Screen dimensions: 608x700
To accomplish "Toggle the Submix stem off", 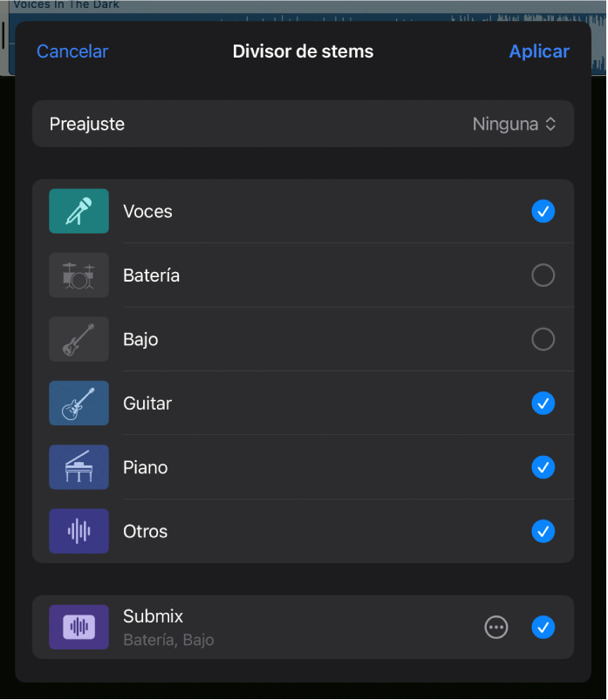I will [x=543, y=627].
